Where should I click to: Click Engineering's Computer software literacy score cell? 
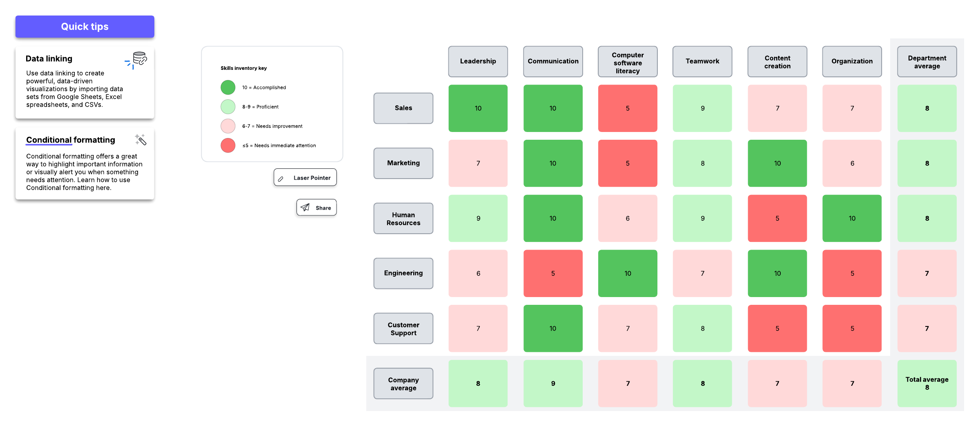click(x=628, y=273)
